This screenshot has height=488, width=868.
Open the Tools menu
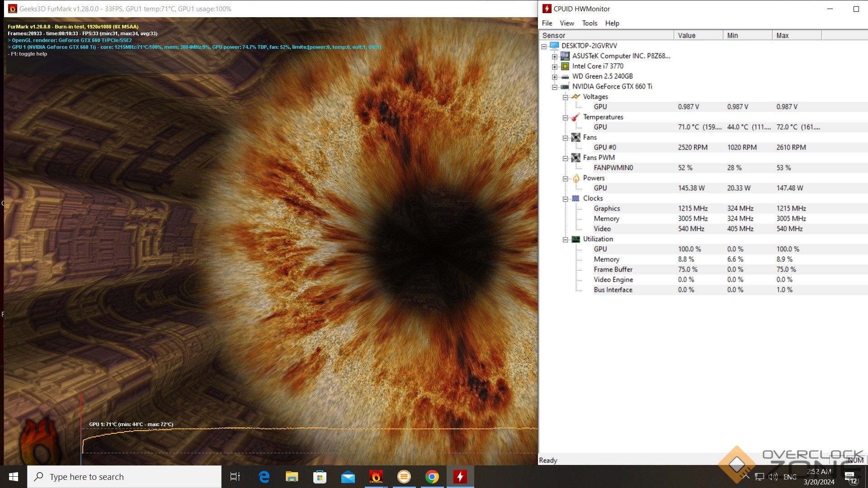590,23
